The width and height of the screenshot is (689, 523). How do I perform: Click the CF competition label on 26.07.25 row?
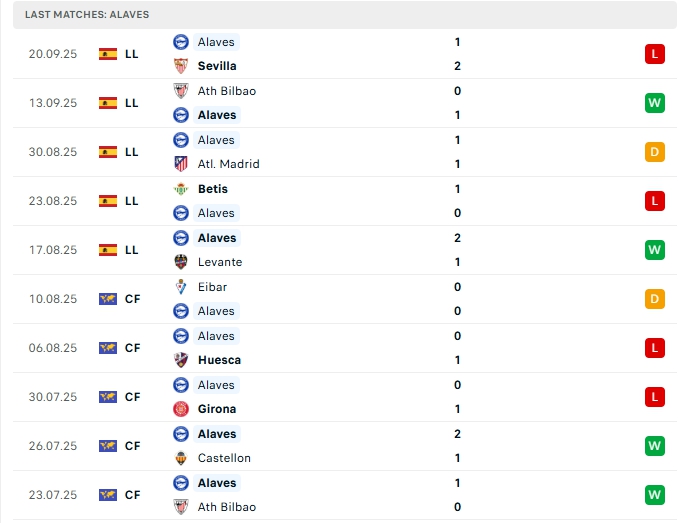(x=132, y=446)
